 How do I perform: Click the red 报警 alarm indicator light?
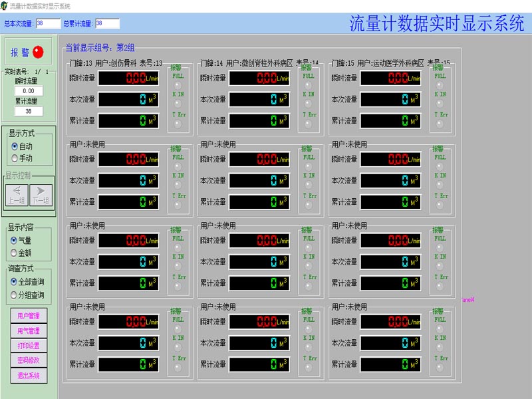(38, 52)
